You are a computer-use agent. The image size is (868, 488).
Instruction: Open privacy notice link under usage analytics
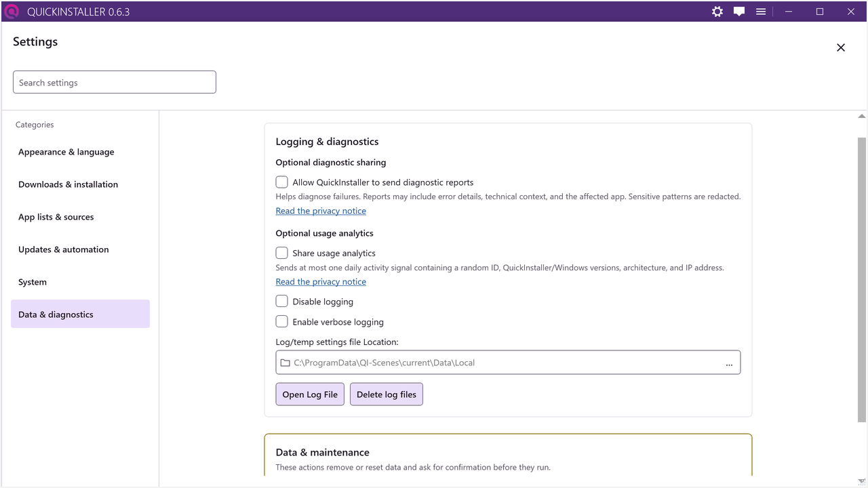(321, 282)
